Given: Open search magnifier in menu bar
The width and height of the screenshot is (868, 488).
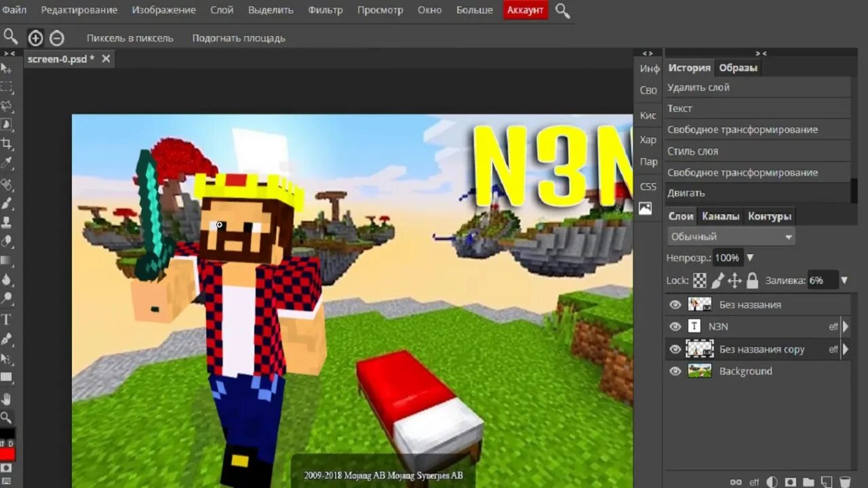Looking at the screenshot, I should [562, 10].
